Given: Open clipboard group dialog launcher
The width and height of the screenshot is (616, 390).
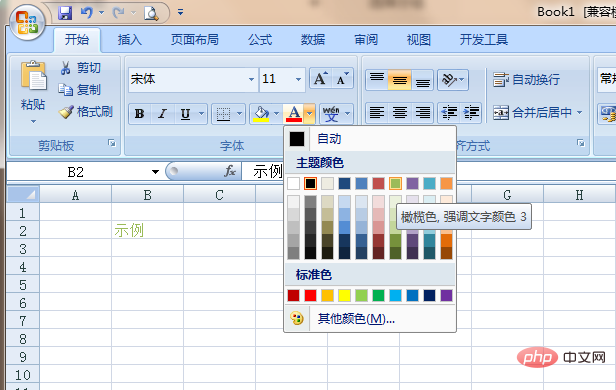Looking at the screenshot, I should point(112,143).
